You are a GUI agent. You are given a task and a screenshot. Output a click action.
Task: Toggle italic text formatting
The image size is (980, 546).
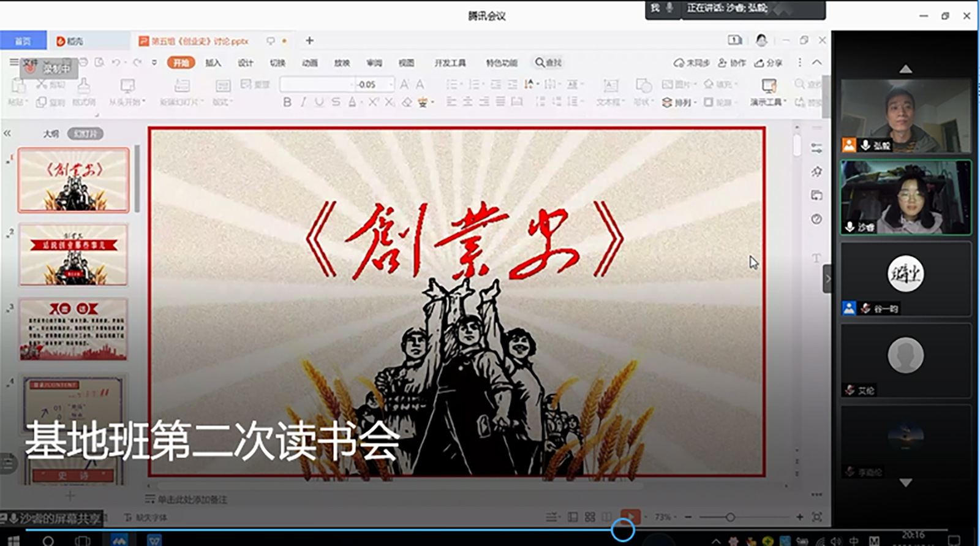coord(303,102)
